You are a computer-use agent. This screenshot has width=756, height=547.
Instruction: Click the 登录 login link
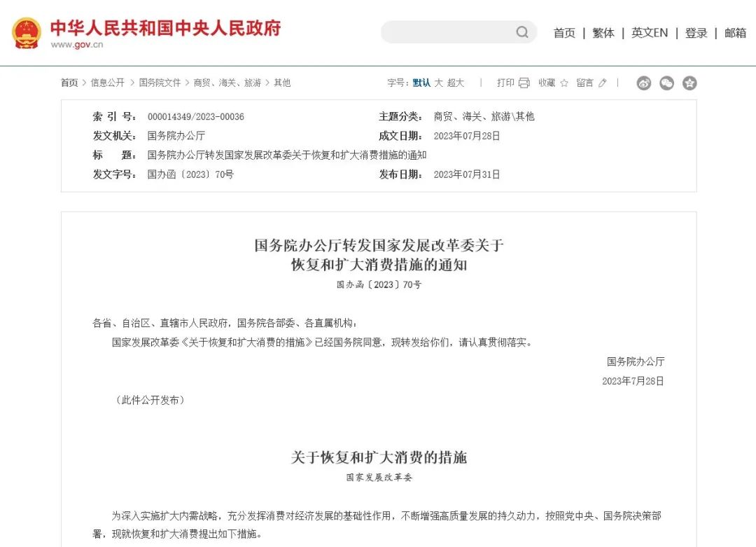pos(696,33)
